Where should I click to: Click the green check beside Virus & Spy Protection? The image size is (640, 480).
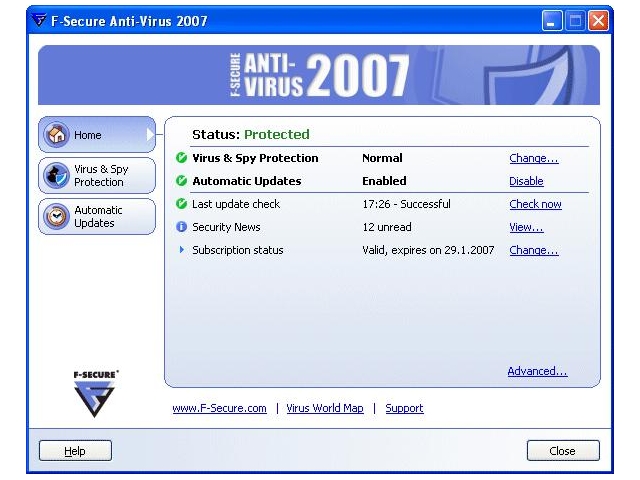181,158
